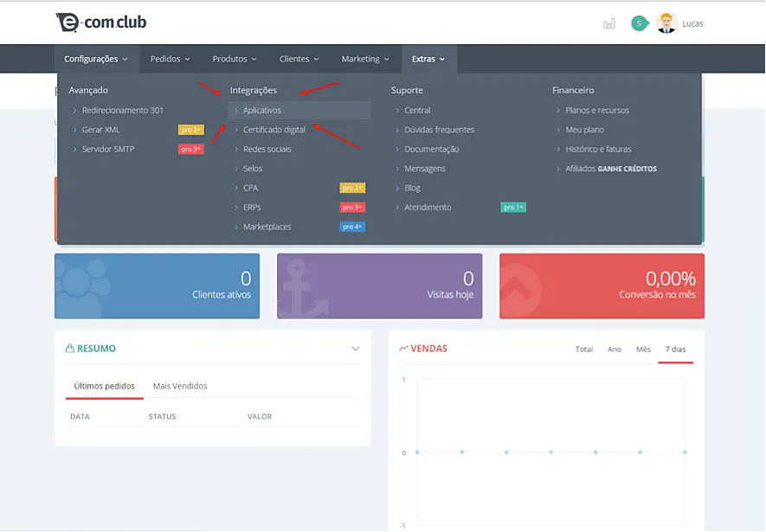Click the pro 4+ badge beside Marketplaces
The height and width of the screenshot is (532, 766).
(352, 227)
